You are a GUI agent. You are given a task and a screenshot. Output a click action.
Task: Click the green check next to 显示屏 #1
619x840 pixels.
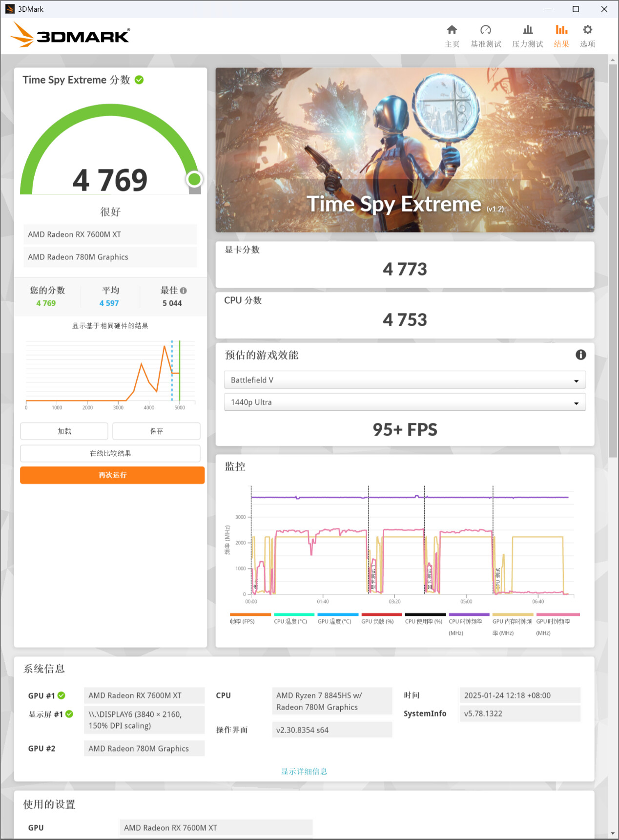click(69, 714)
